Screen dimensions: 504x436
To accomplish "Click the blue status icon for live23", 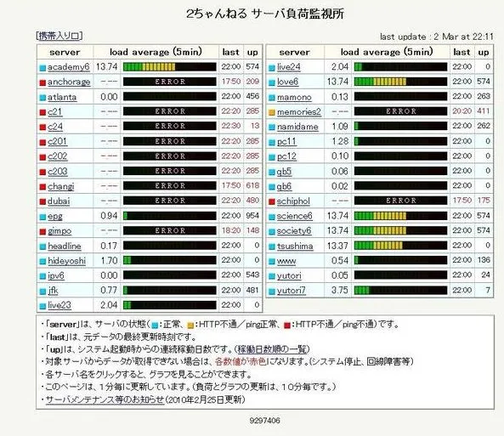I will click(42, 306).
